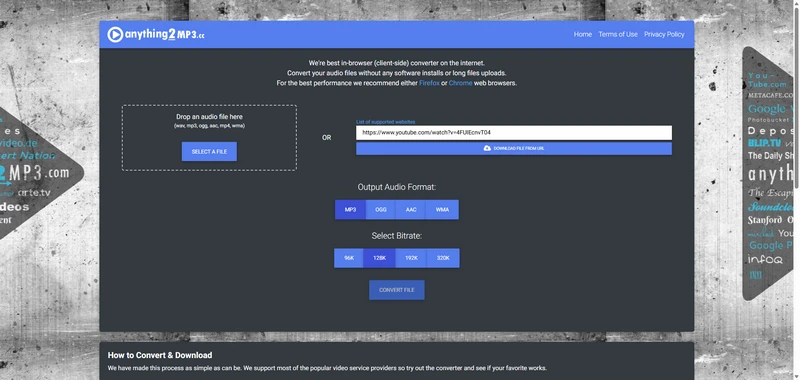This screenshot has width=800, height=380.
Task: Open Privacy Policy page
Action: pos(664,34)
